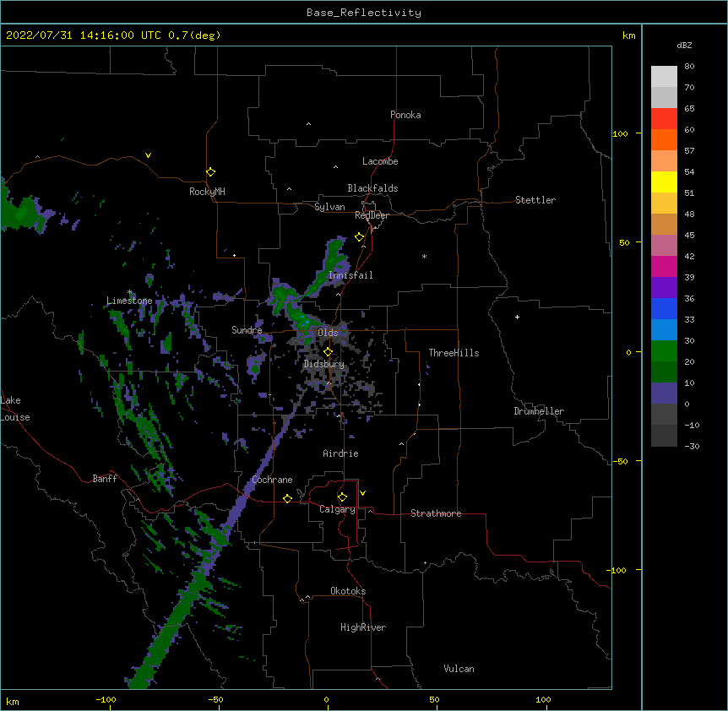Click the green 20-30 dBZ legend swatch

point(664,351)
